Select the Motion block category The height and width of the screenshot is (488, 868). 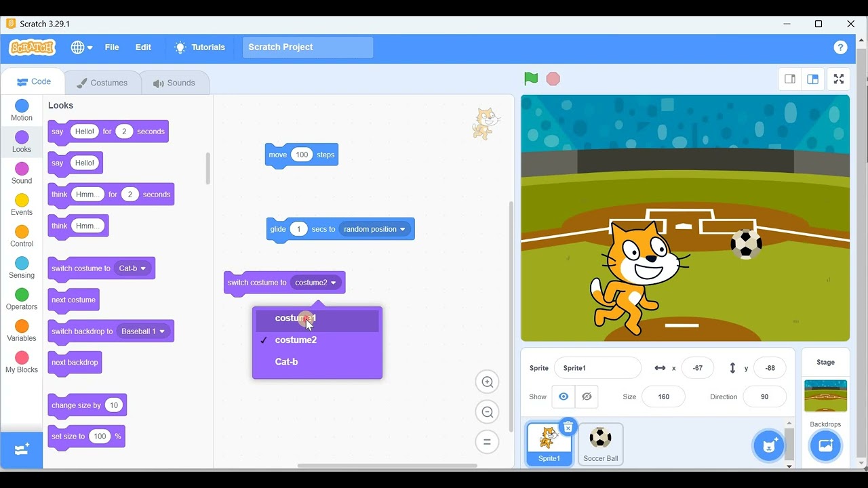(22, 110)
